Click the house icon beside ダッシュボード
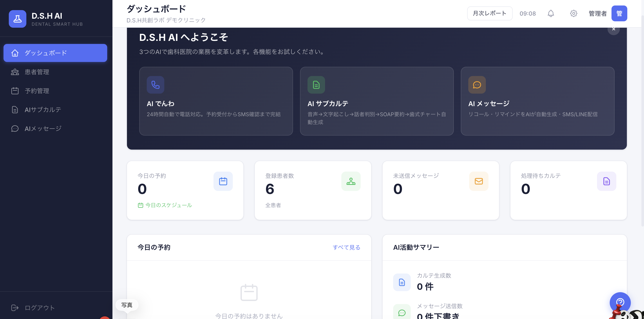644x319 pixels. [x=15, y=53]
